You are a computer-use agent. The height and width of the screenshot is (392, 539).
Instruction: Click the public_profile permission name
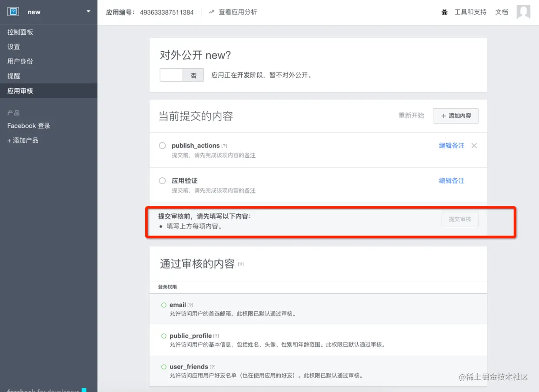click(191, 336)
